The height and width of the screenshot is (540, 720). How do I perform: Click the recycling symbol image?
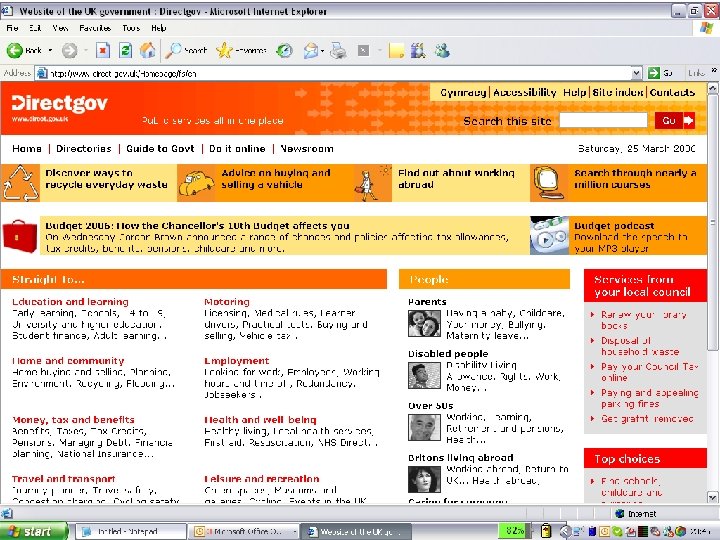(20, 183)
